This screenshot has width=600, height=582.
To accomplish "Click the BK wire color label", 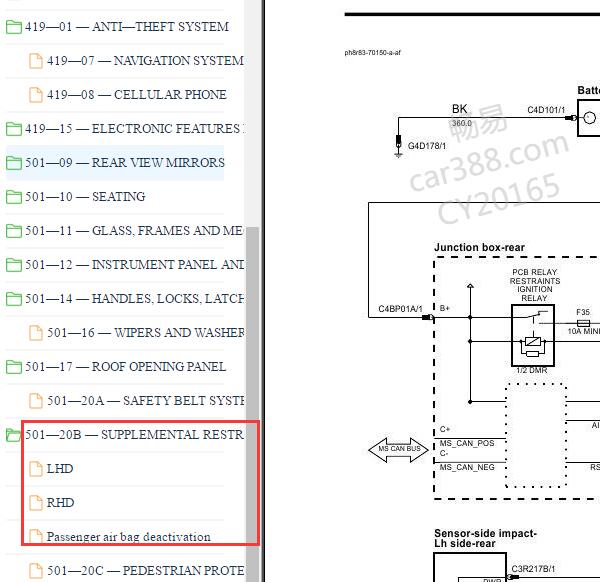I will [x=459, y=109].
